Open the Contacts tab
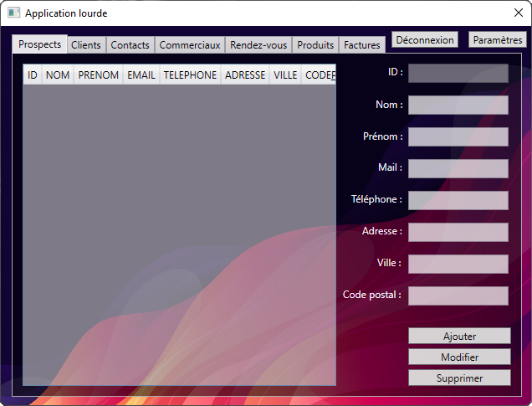 [x=130, y=45]
